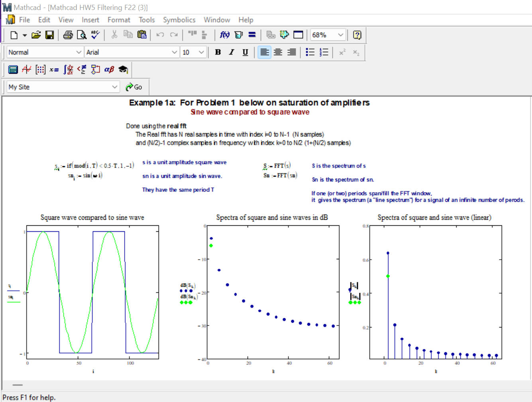This screenshot has width=532, height=402.
Task: Undo the last action
Action: pos(160,35)
